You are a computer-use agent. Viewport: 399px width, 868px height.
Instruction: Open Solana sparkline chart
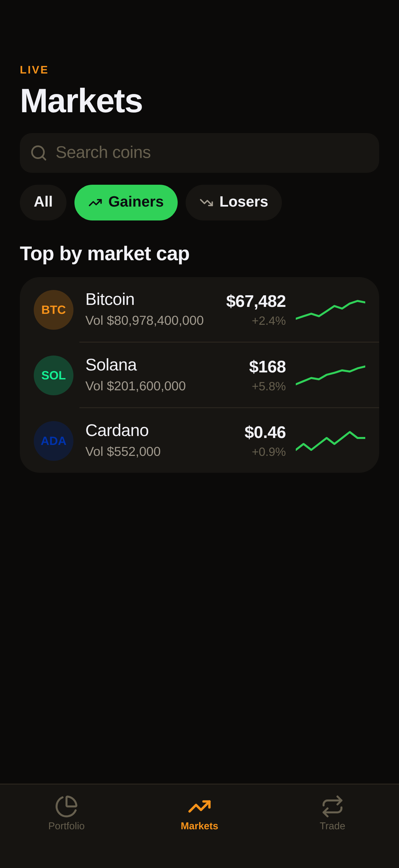pos(330,375)
